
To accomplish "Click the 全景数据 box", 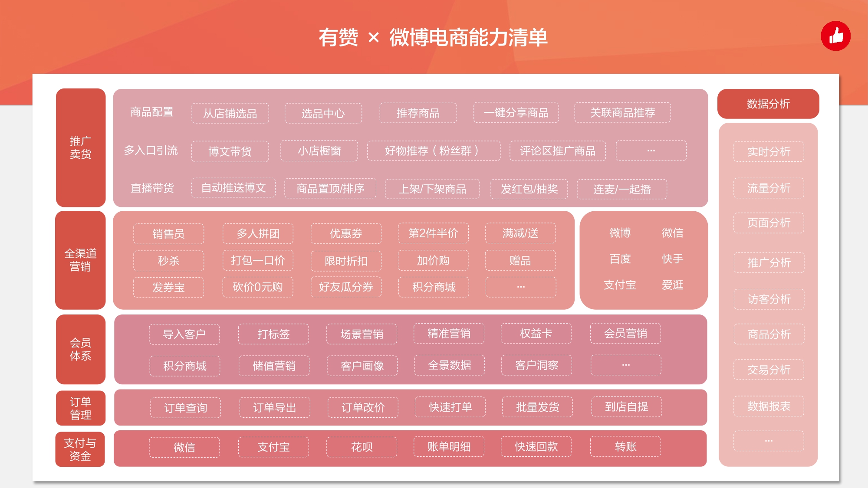I will [x=449, y=365].
